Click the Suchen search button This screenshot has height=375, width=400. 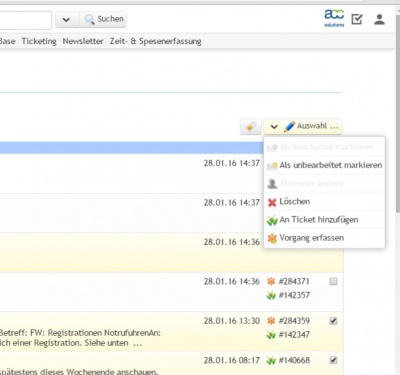click(x=103, y=20)
